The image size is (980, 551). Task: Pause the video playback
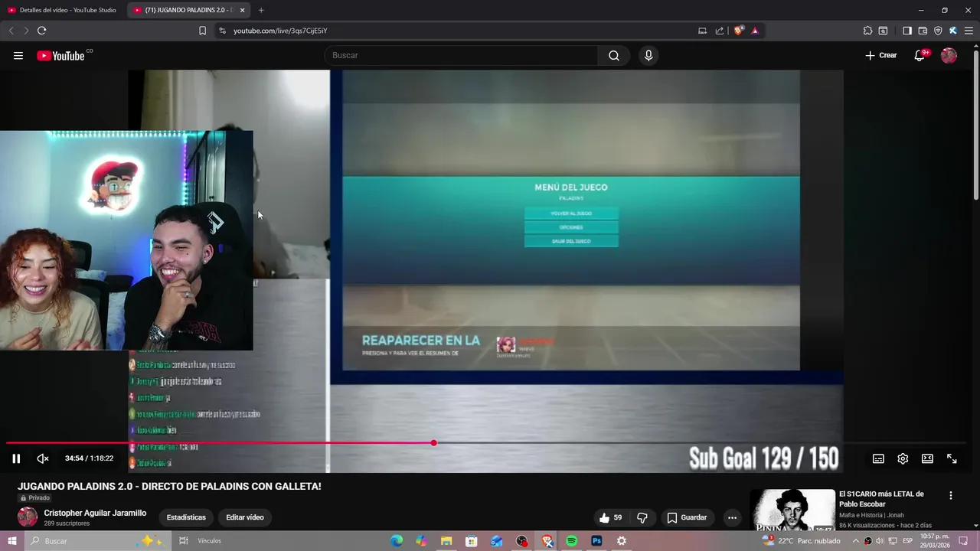[16, 458]
